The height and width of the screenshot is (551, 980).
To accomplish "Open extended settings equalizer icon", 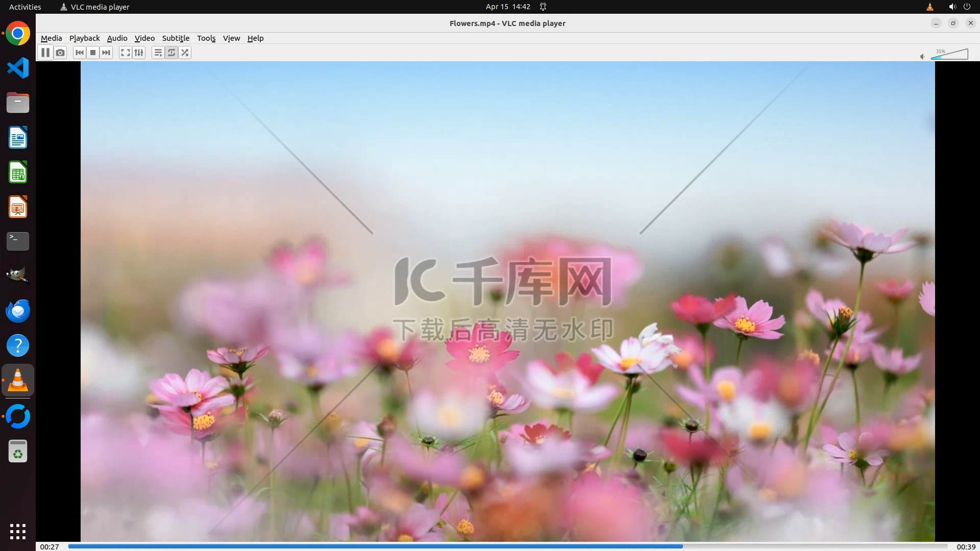I will (x=139, y=53).
